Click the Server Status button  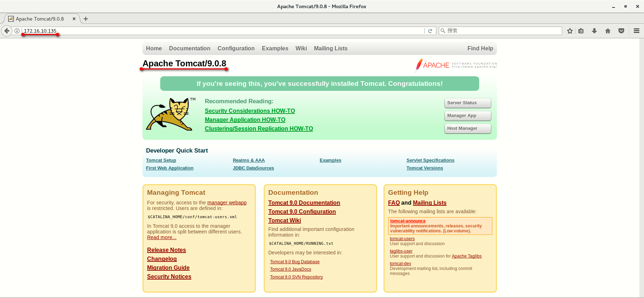click(468, 103)
